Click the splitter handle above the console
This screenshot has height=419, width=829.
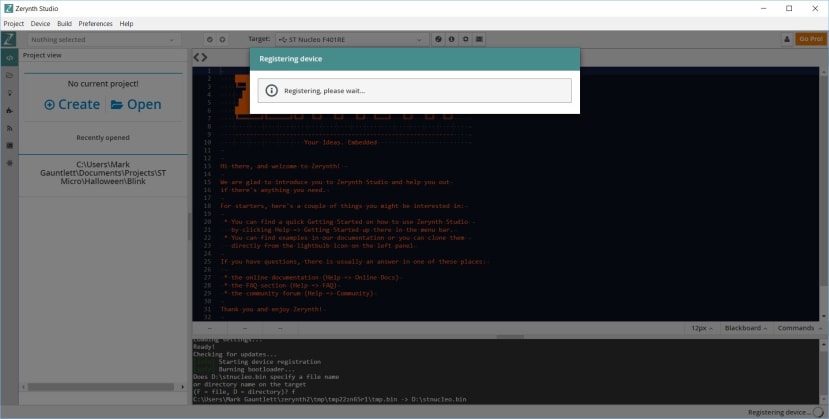[x=510, y=336]
